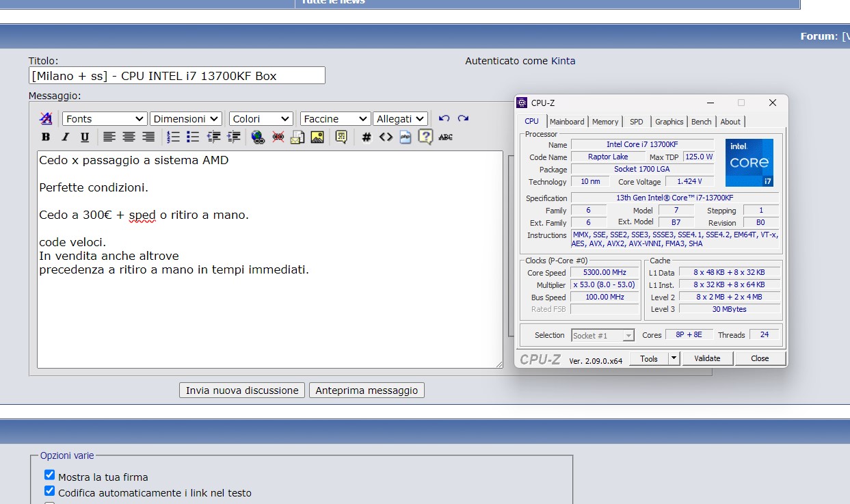
Task: Apply strikethrough ABC formatting
Action: 445,137
